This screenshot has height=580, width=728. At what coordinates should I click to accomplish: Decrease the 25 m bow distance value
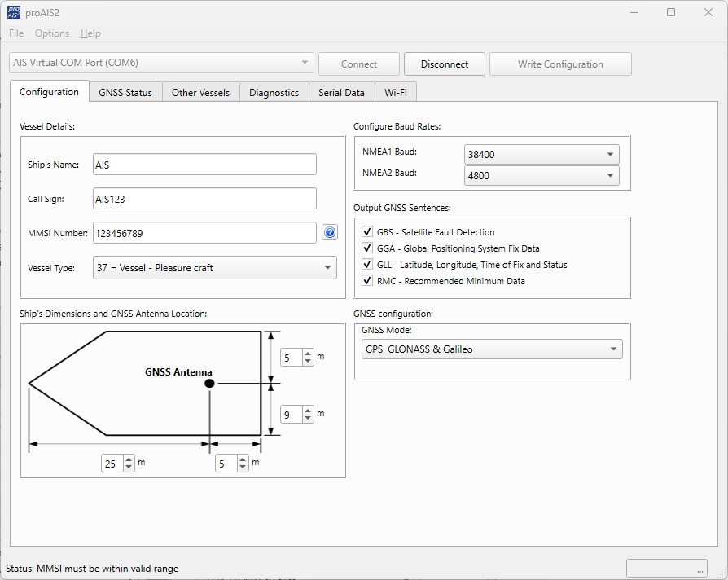coord(129,467)
